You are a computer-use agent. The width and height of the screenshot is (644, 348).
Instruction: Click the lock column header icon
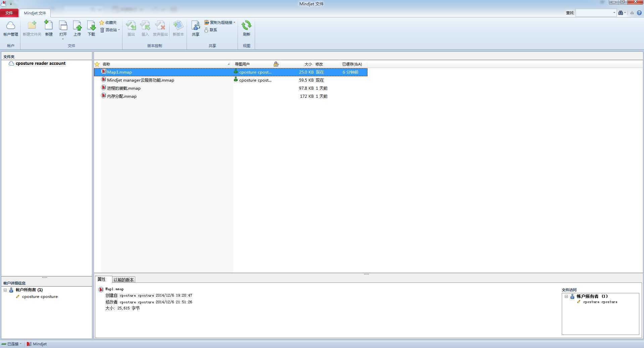[276, 64]
